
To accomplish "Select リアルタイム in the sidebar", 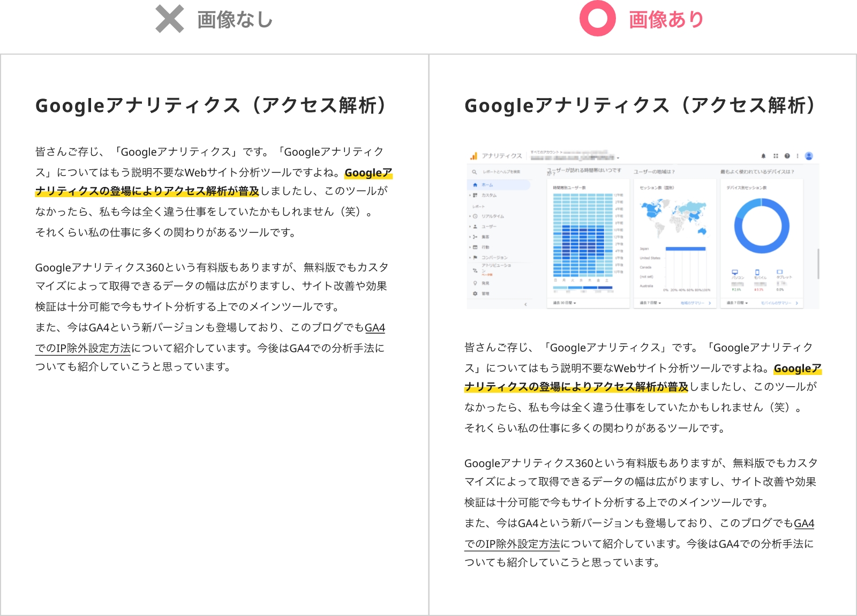I will pyautogui.click(x=493, y=216).
